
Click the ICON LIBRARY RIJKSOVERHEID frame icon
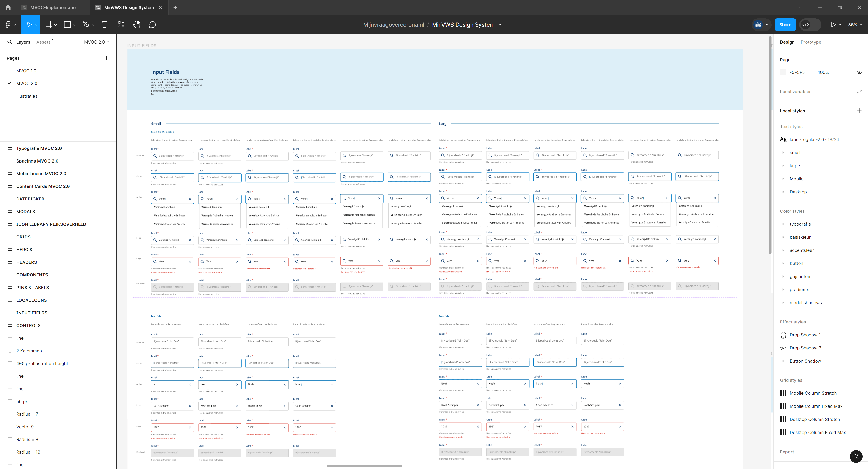pos(10,224)
